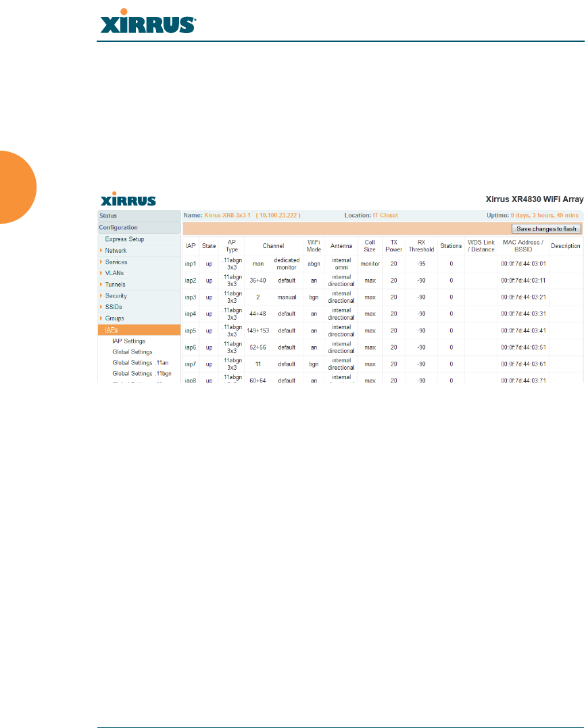
Task: Select Express Setup in the sidebar
Action: point(124,239)
